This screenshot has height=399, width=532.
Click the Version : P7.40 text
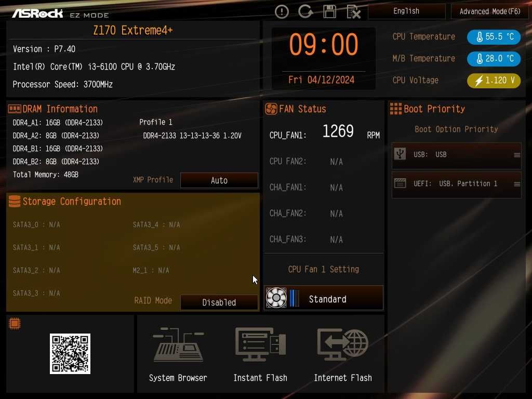pyautogui.click(x=44, y=49)
